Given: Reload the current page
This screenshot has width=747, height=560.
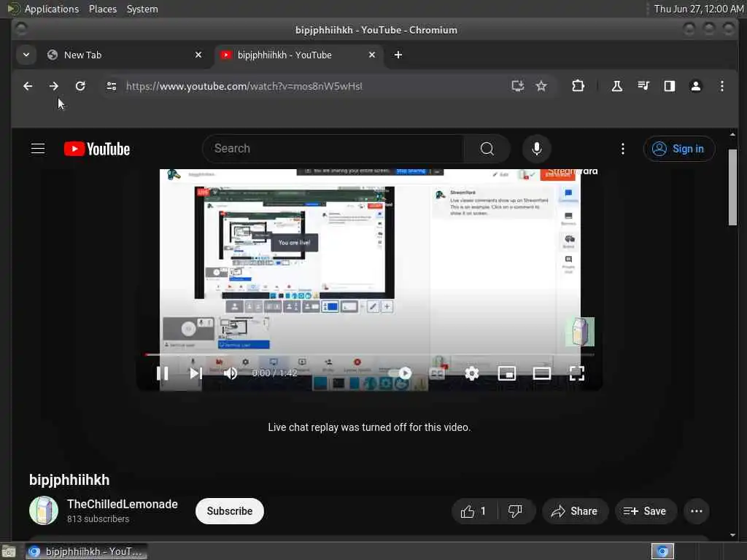Looking at the screenshot, I should 80,86.
